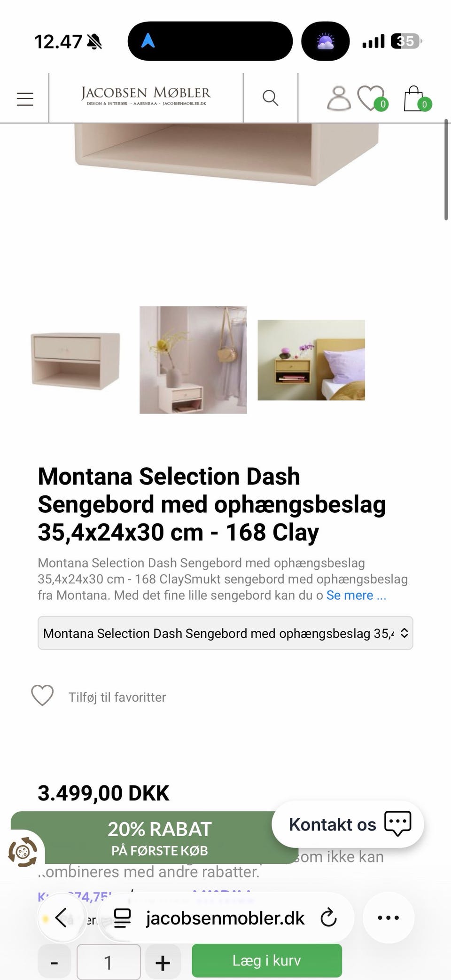Select the yellow bedroom thumbnail
Screen dimensions: 451x980
311,360
